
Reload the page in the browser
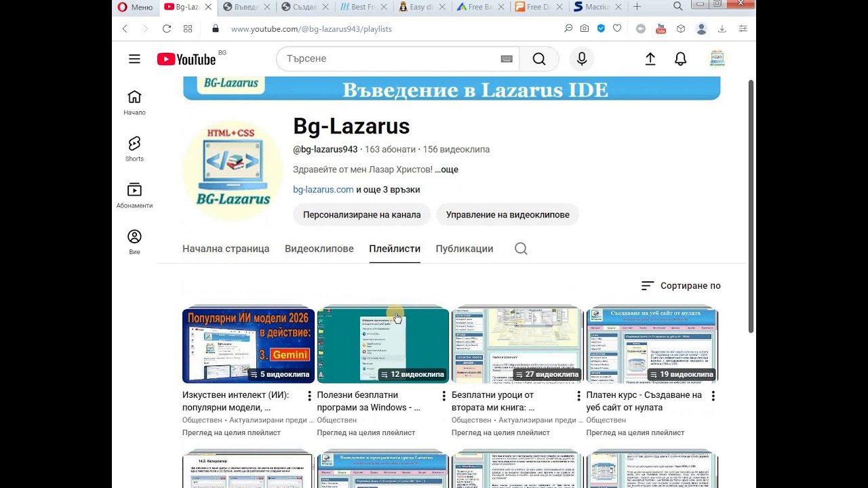point(167,28)
